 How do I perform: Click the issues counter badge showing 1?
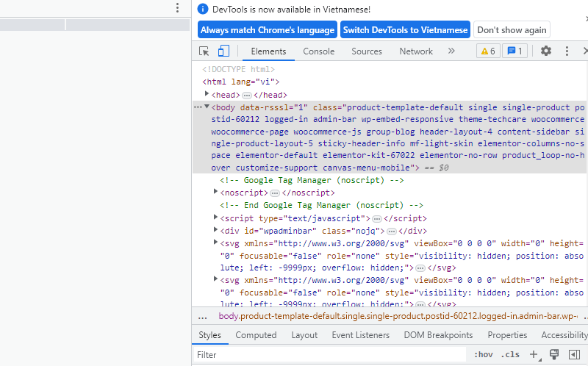514,51
